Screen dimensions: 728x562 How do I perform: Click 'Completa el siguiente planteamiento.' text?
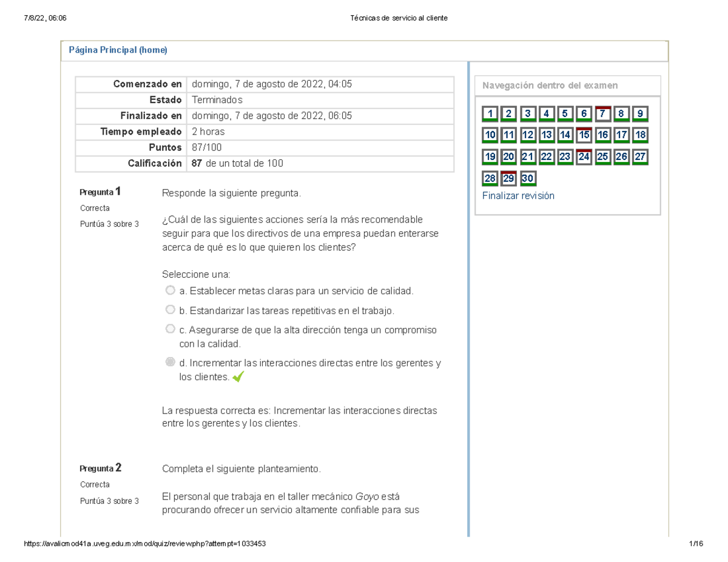point(241,469)
